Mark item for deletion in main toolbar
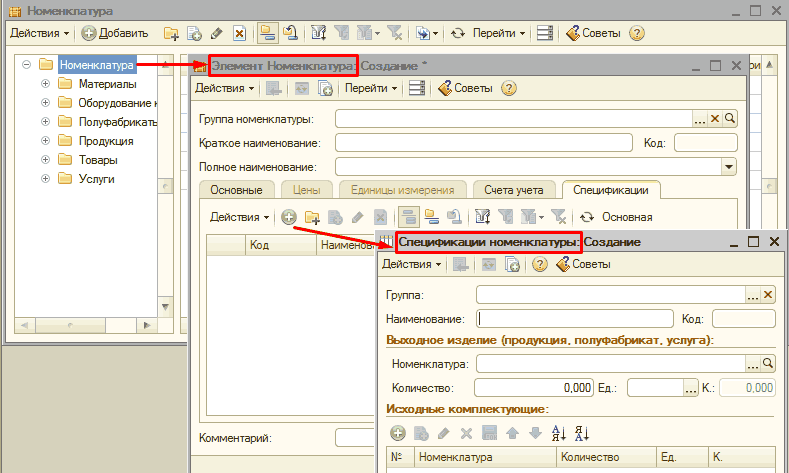Image resolution: width=789 pixels, height=473 pixels. [x=240, y=34]
